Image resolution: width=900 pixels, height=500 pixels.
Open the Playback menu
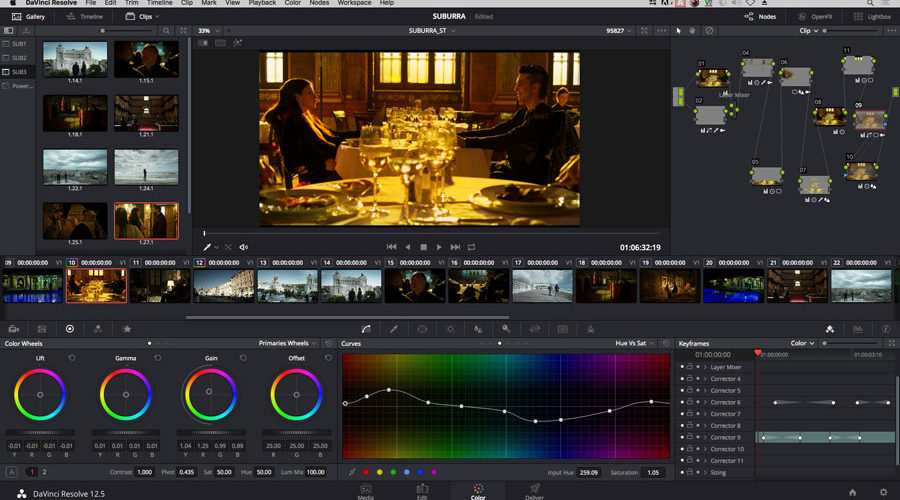coord(262,3)
